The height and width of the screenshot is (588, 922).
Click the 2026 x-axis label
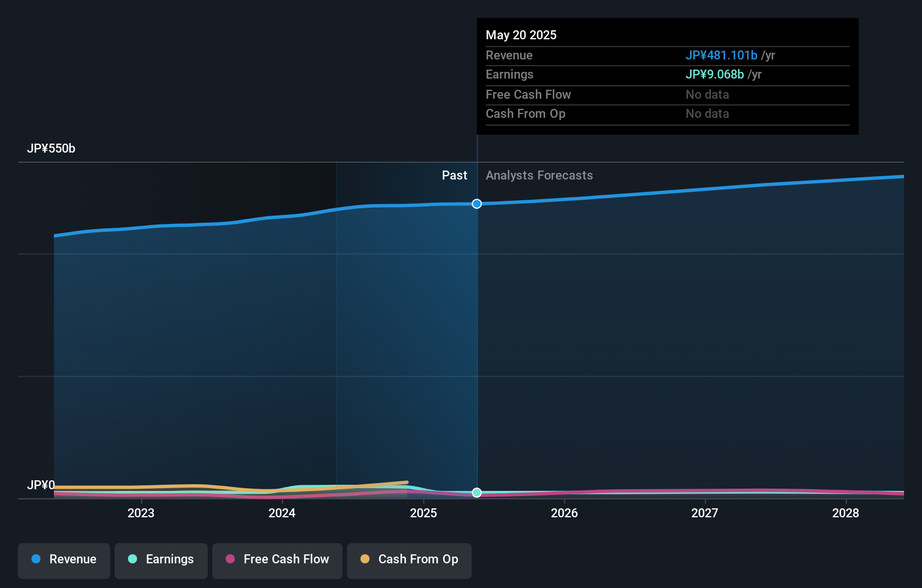564,513
